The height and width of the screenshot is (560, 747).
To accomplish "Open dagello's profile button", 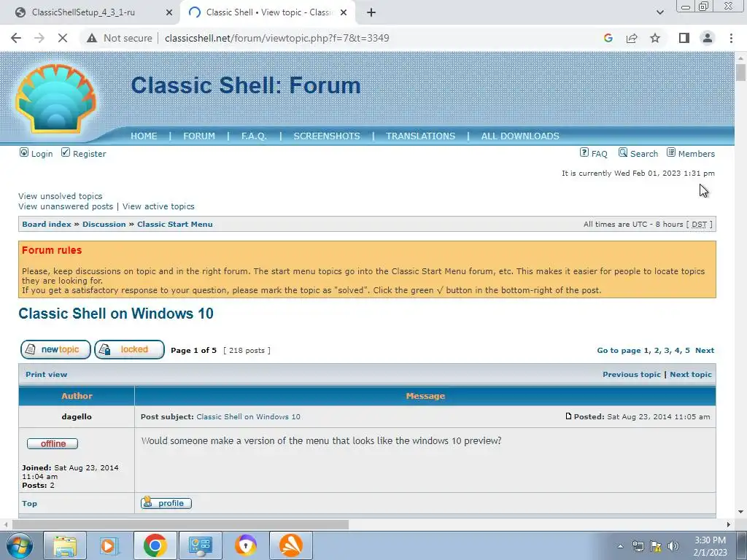I will [x=166, y=503].
